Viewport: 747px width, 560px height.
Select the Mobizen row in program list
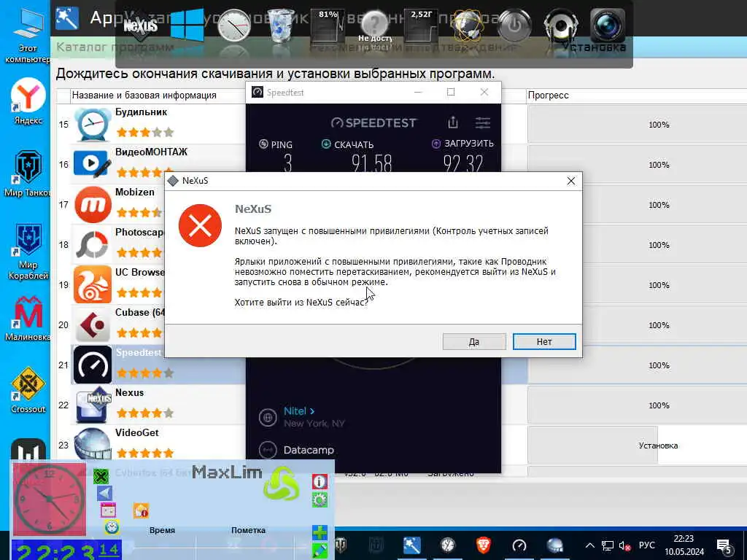point(111,205)
